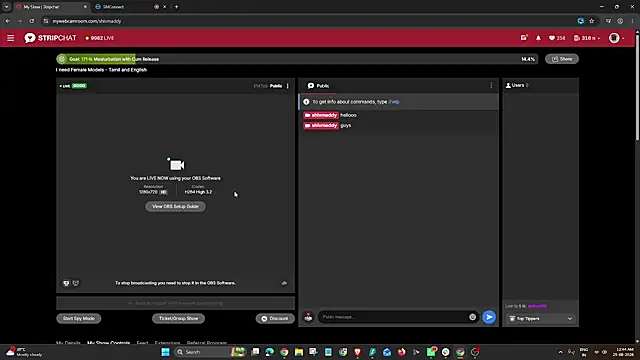This screenshot has width=640, height=360.
Task: Expand the Top Tippers dropdown
Action: (x=540, y=319)
